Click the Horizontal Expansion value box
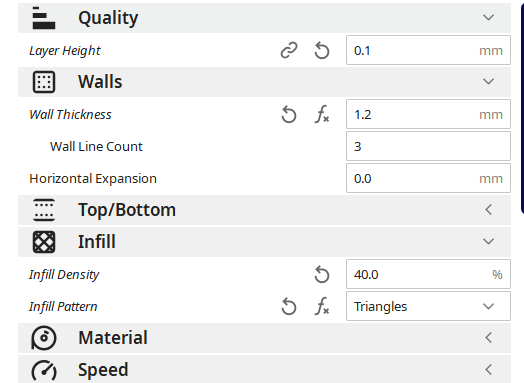This screenshot has height=383, width=524. coord(428,178)
